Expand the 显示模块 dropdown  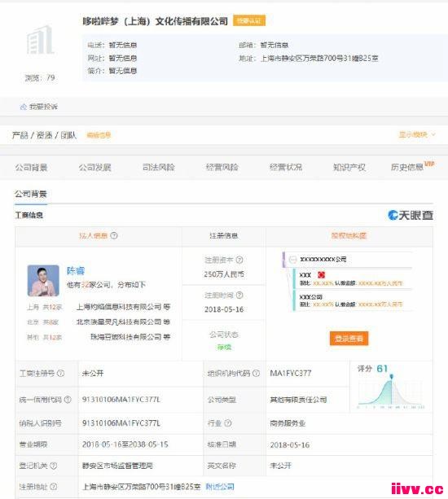[417, 134]
